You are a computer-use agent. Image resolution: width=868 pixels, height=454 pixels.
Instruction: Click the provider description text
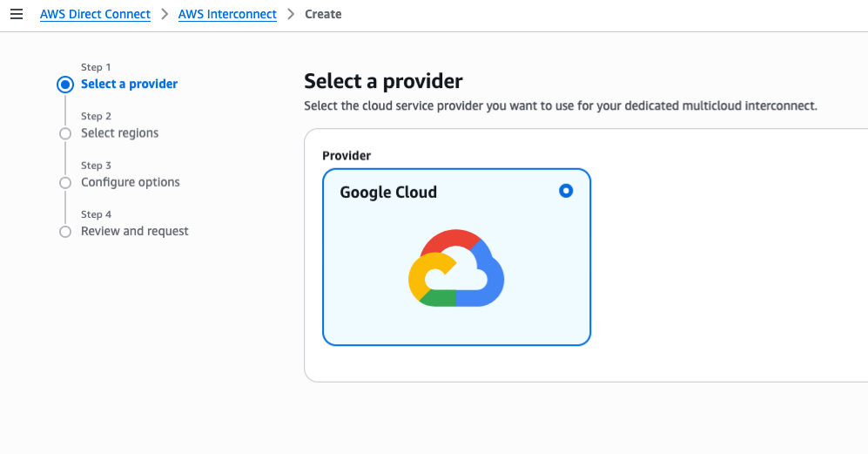(x=560, y=105)
